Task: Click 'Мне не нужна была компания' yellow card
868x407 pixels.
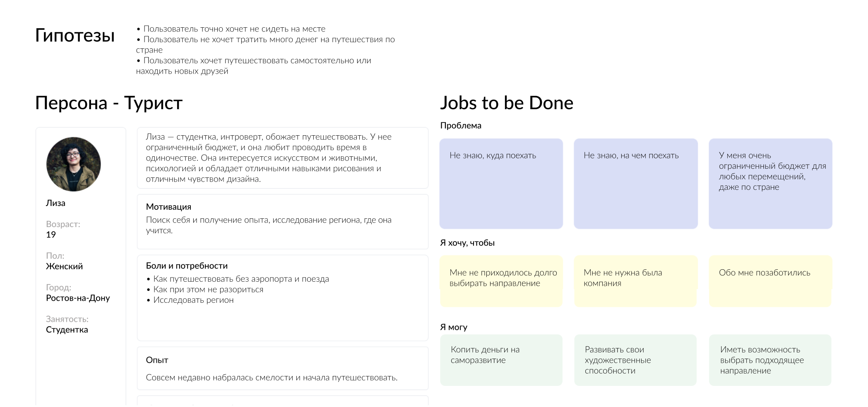Action: pos(636,281)
